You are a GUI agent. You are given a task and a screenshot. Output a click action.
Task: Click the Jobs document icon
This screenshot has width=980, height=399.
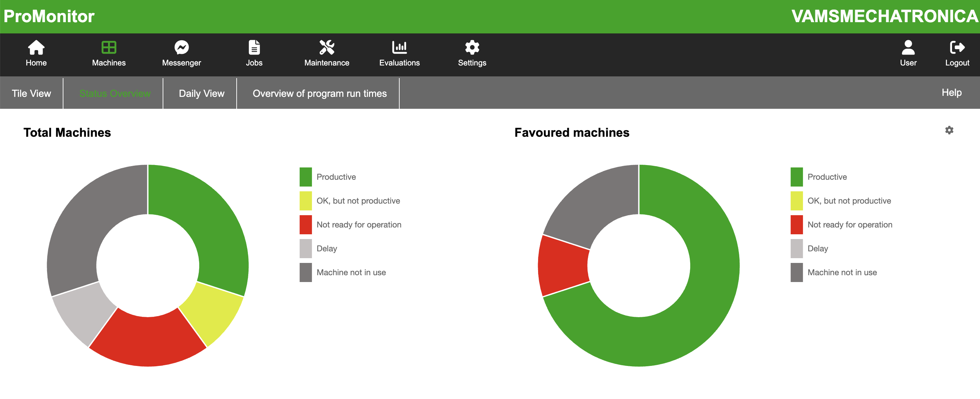click(254, 47)
